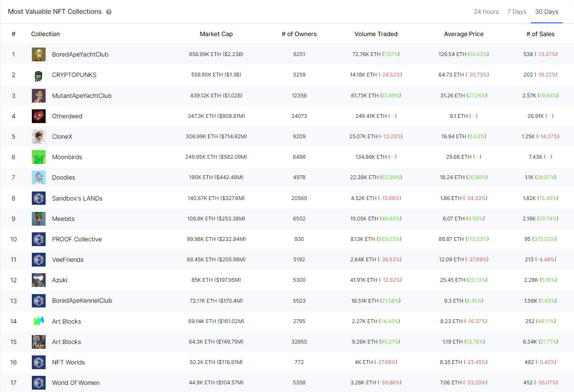
Task: Open the BoredApeYachtClub collection link
Action: 80,55
